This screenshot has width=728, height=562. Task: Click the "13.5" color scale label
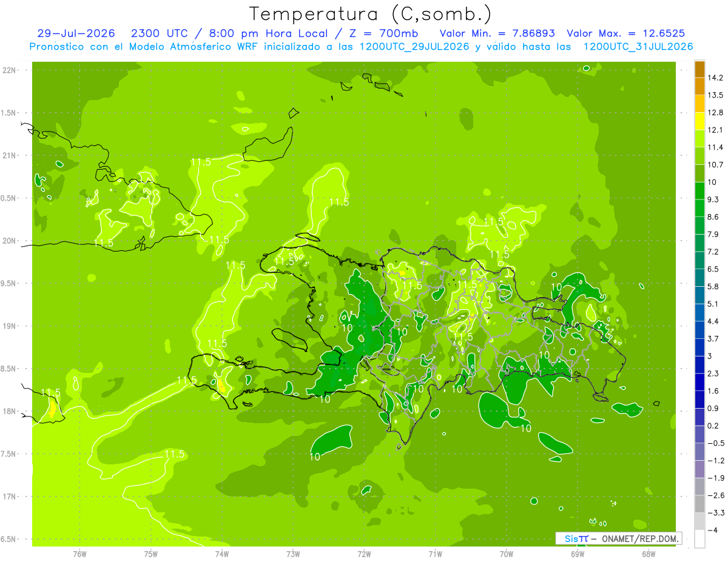point(715,95)
